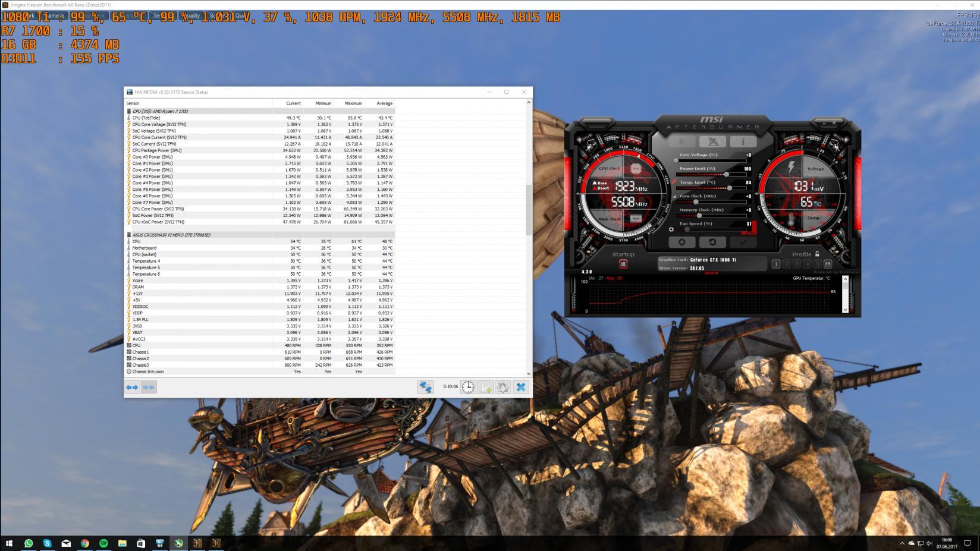
Task: Select Afterburner profile slot 2
Action: click(x=786, y=264)
